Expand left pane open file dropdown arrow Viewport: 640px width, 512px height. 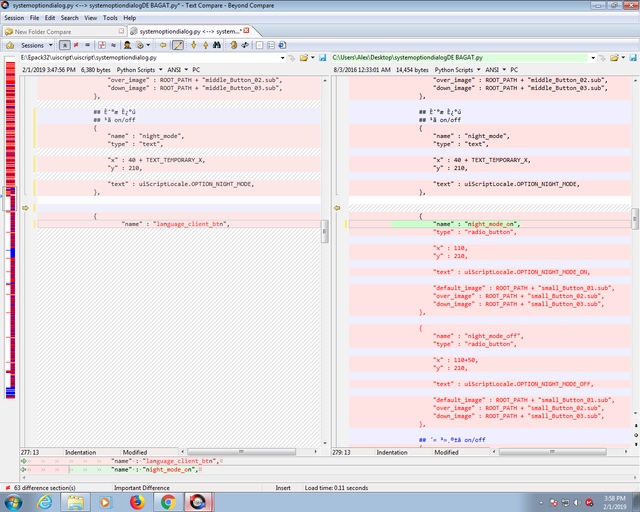point(313,58)
